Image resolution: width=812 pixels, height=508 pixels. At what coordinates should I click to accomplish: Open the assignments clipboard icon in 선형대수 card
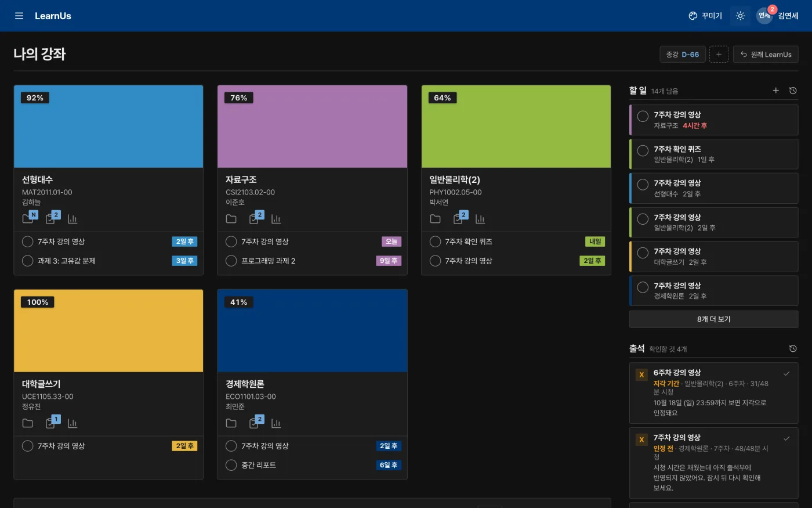coord(50,218)
